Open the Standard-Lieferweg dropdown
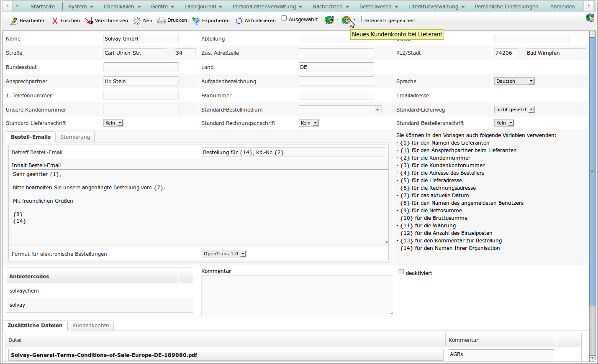Image resolution: width=598 pixels, height=364 pixels. tap(514, 109)
